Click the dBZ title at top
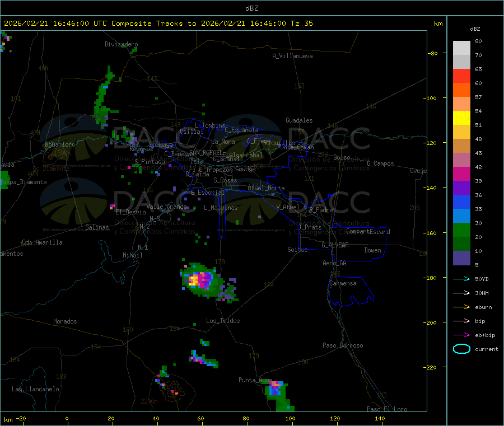This screenshot has height=426, width=504. tap(251, 8)
